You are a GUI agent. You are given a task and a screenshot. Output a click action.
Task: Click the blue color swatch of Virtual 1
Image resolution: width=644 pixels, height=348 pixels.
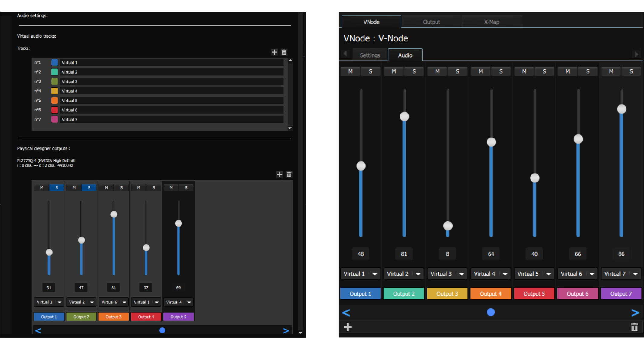(x=55, y=62)
